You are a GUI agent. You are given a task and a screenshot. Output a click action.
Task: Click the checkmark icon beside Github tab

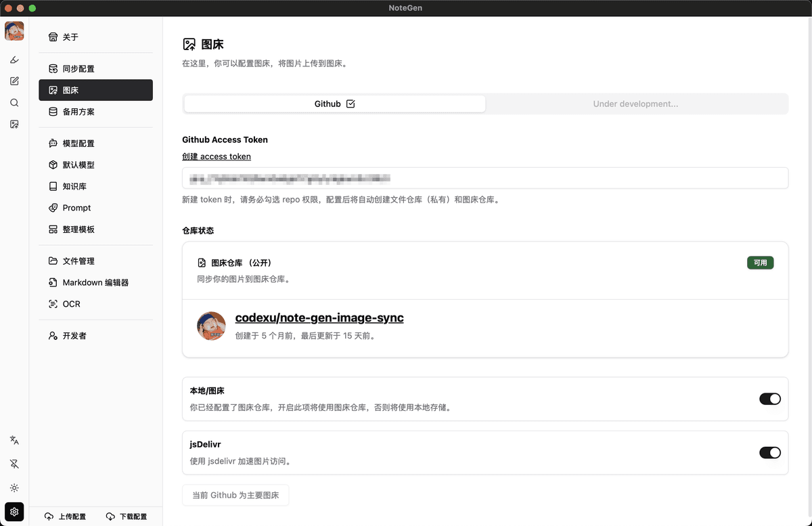click(351, 104)
